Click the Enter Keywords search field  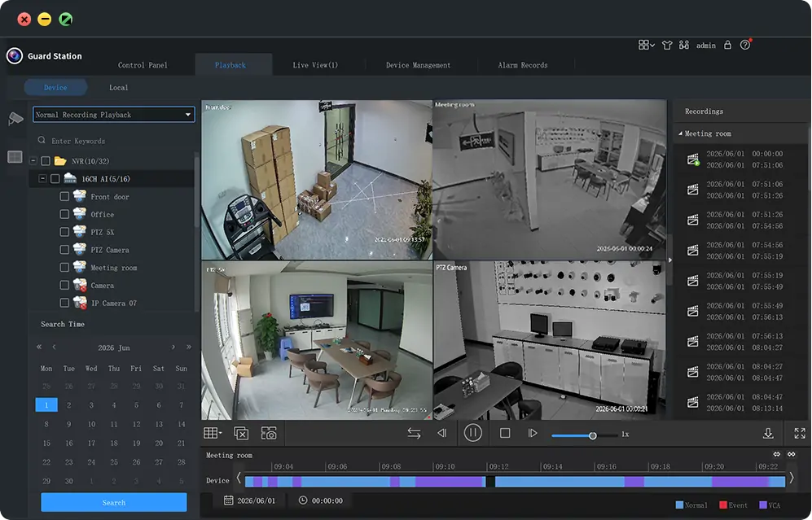(x=114, y=141)
